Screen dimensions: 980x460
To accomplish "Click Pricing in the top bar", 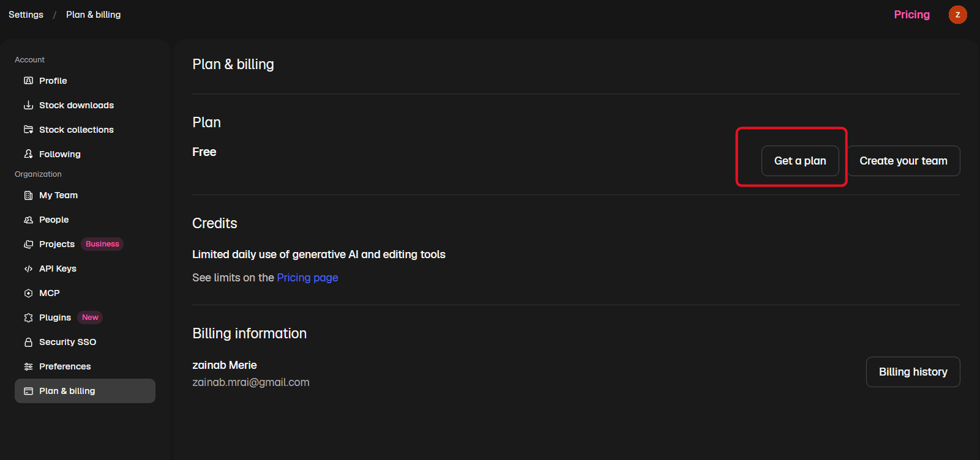I will [911, 15].
